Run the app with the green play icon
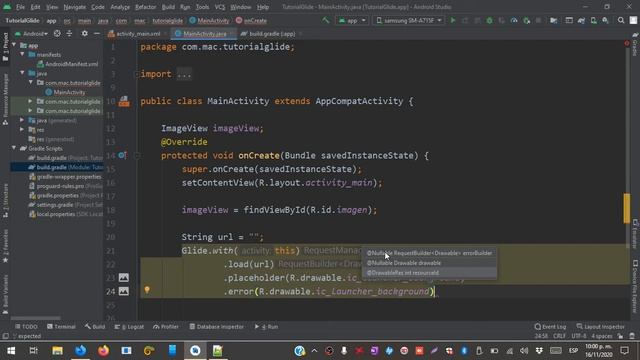640x360 pixels. click(453, 20)
